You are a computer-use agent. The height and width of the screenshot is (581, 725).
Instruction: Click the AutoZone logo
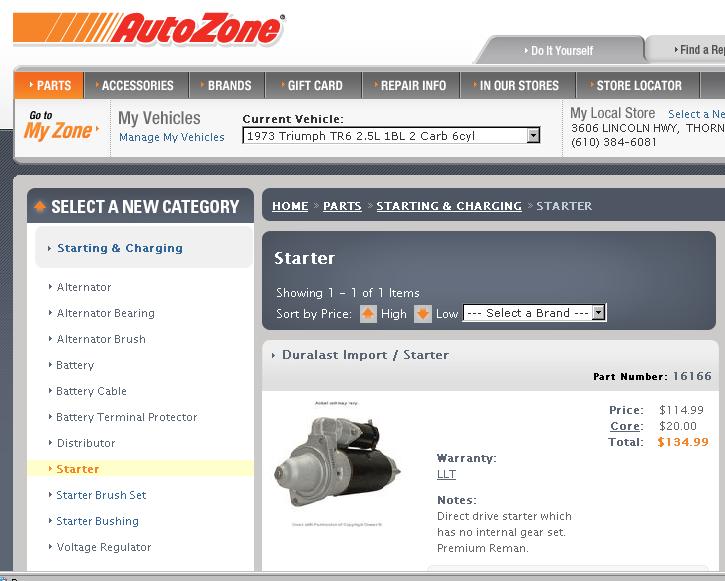pyautogui.click(x=150, y=29)
